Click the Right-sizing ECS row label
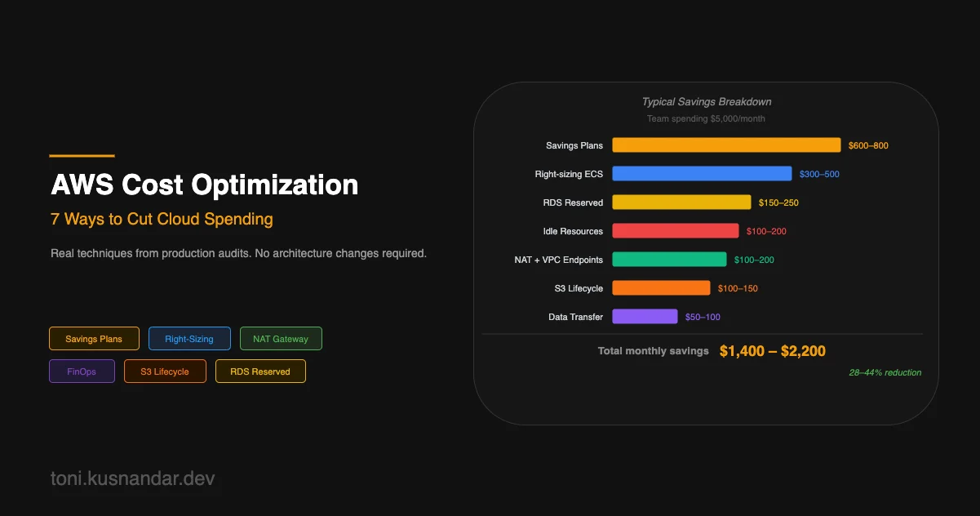This screenshot has width=980, height=516. tap(570, 174)
